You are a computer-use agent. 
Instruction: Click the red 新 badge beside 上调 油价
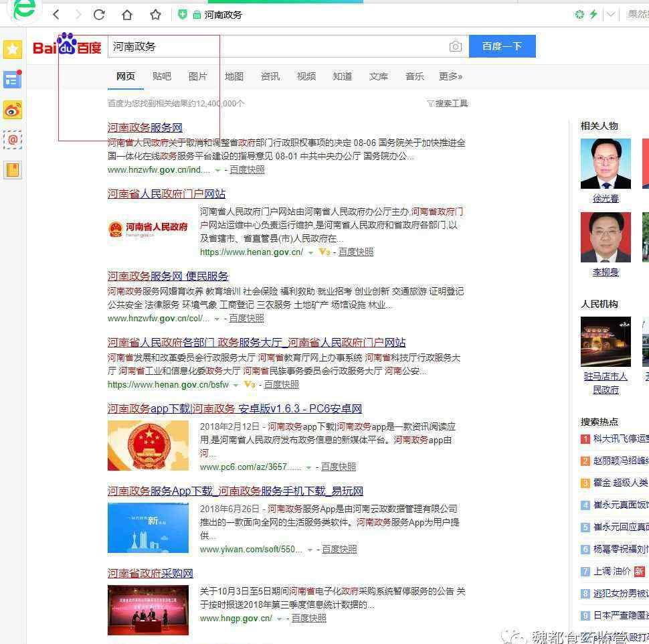(x=640, y=572)
